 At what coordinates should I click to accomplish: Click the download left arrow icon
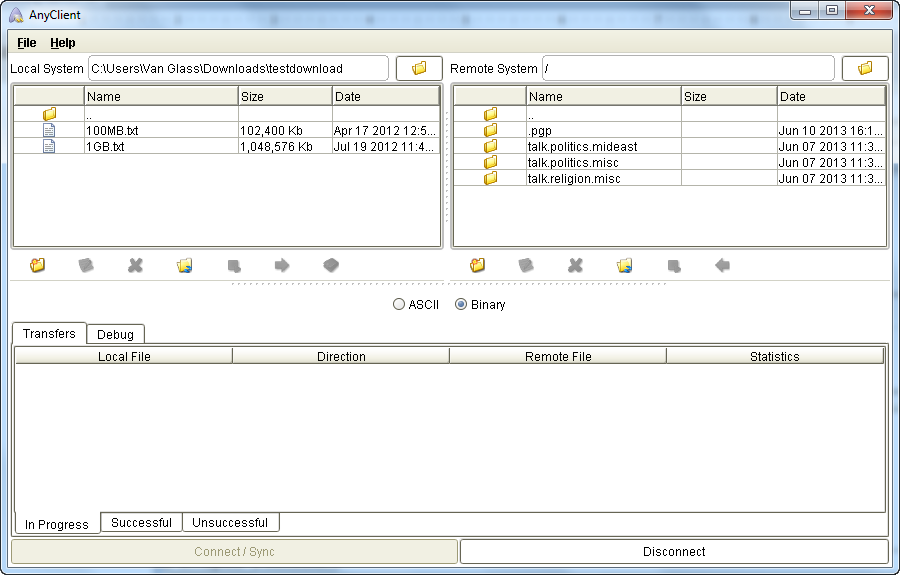(722, 266)
